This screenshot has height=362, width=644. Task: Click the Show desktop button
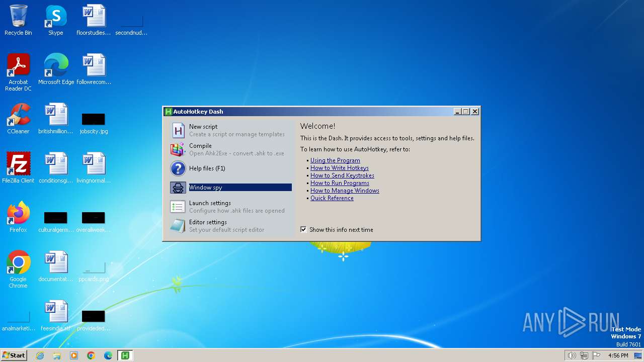tap(638, 355)
